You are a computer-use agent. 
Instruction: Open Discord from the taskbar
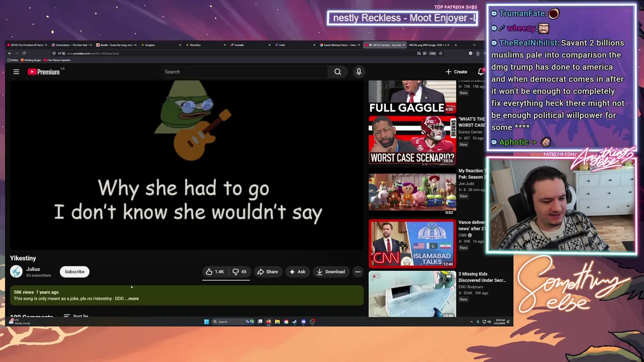pyautogui.click(x=303, y=322)
